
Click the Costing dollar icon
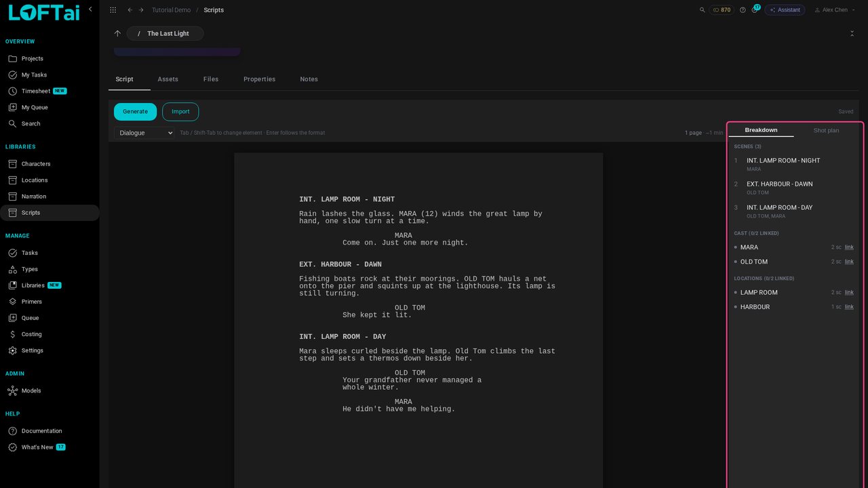tap(12, 334)
